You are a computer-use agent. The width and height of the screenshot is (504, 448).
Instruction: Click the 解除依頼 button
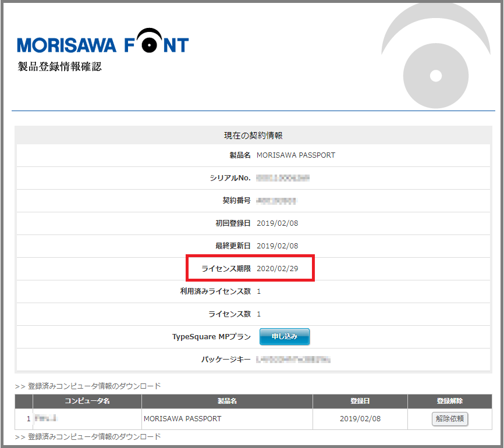tap(450, 419)
